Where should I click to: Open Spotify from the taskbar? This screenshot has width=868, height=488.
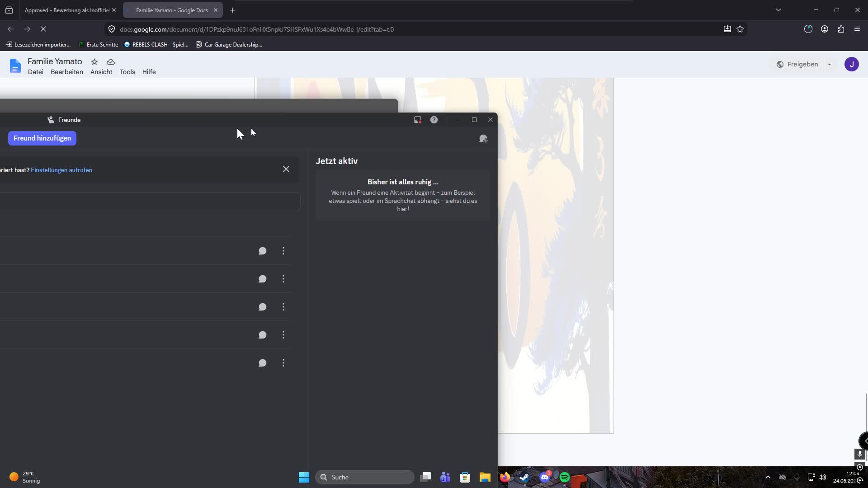pos(565,477)
